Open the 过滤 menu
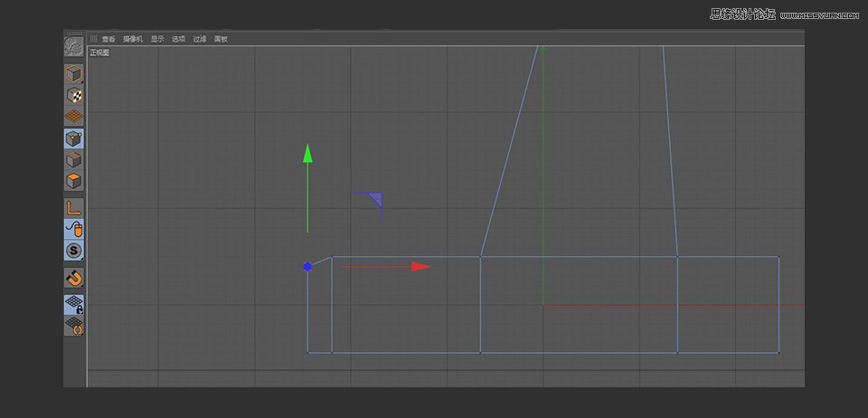 [x=200, y=39]
